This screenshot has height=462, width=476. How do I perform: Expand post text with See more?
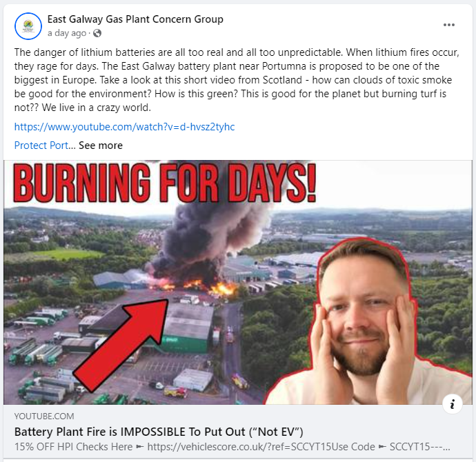tap(101, 145)
